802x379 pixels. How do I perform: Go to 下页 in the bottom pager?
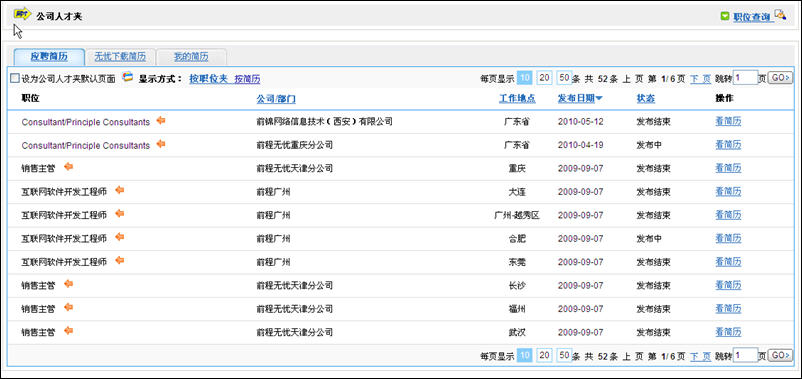[x=700, y=356]
